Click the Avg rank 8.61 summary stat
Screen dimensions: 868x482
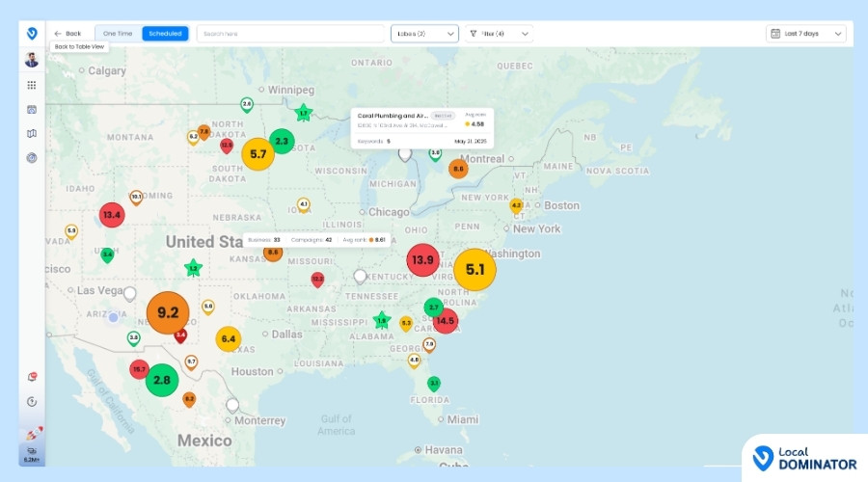tap(364, 240)
